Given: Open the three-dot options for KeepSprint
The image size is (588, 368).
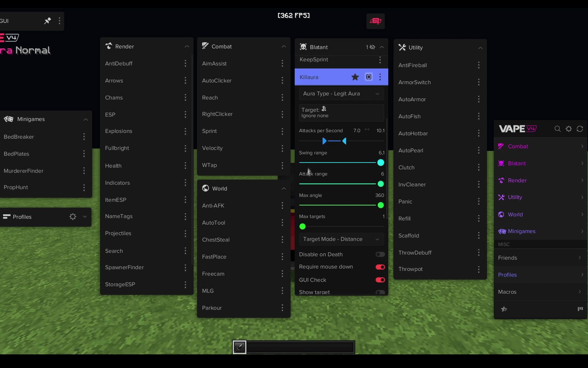Looking at the screenshot, I should pos(380,60).
